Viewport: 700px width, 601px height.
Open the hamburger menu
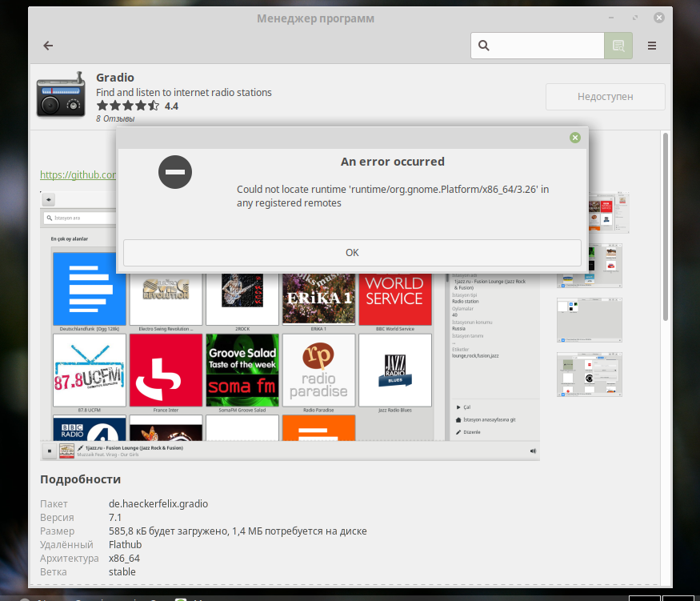pos(652,46)
